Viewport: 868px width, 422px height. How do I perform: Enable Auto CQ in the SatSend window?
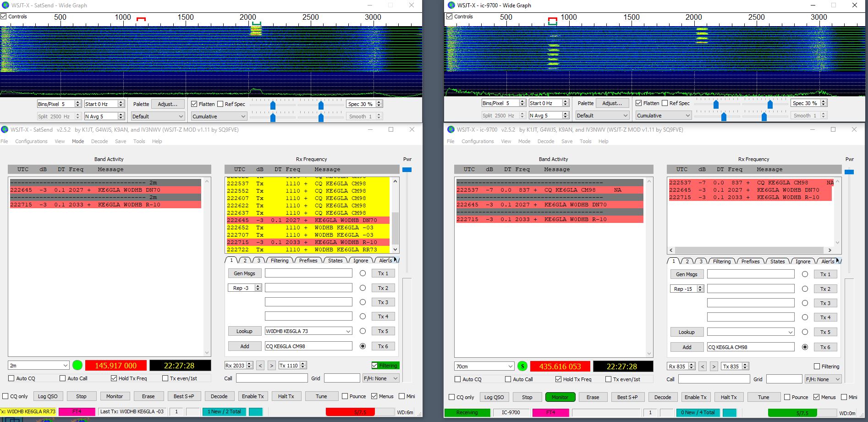(x=11, y=378)
